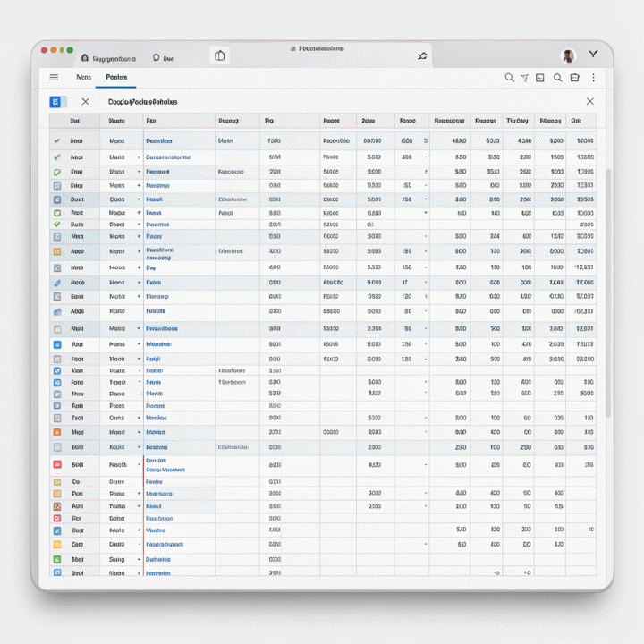
Task: Open the funnel filter icon
Action: pyautogui.click(x=524, y=78)
